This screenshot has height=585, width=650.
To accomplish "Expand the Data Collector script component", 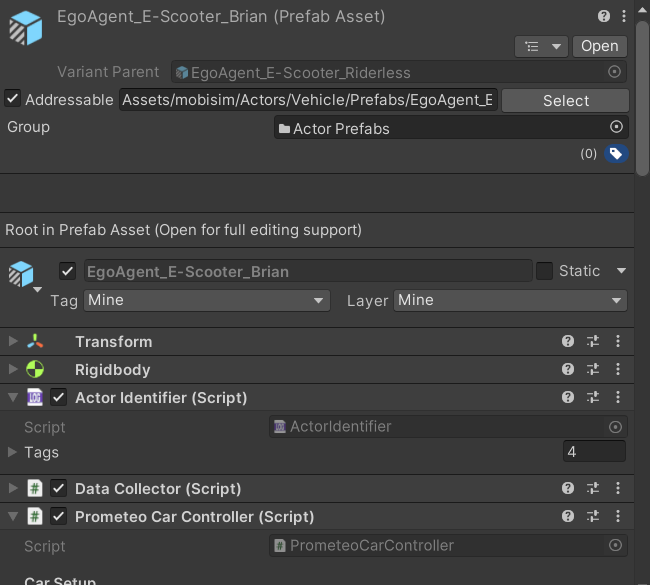I will pos(13,488).
